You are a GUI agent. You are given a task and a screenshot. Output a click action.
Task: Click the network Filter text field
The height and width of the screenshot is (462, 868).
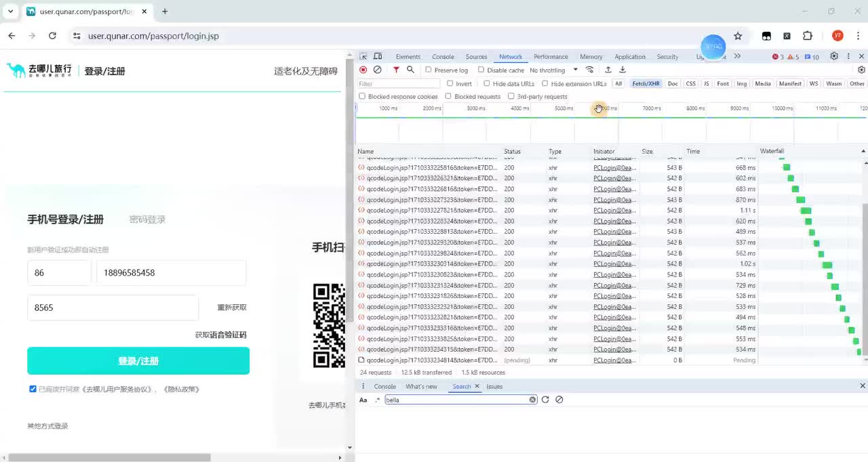tap(399, 83)
